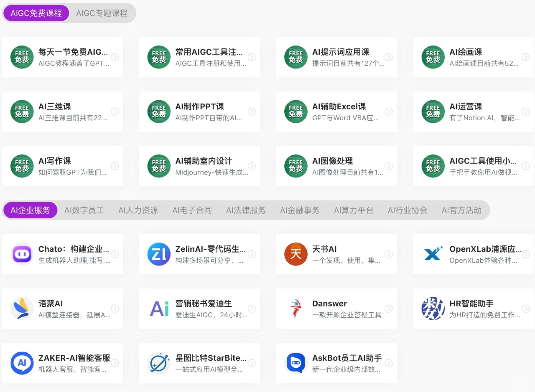Open the OpenXLab浦源应用 X logo icon
The image size is (535, 392).
pyautogui.click(x=433, y=254)
